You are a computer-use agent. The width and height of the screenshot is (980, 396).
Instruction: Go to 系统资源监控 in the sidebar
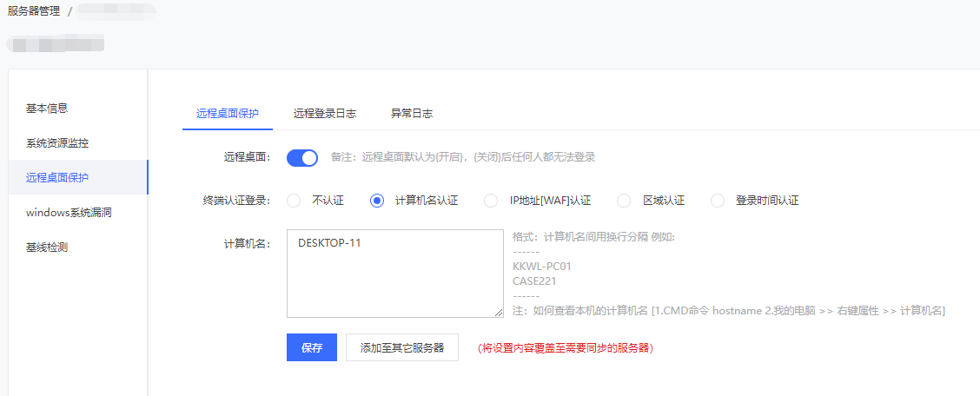pos(57,143)
